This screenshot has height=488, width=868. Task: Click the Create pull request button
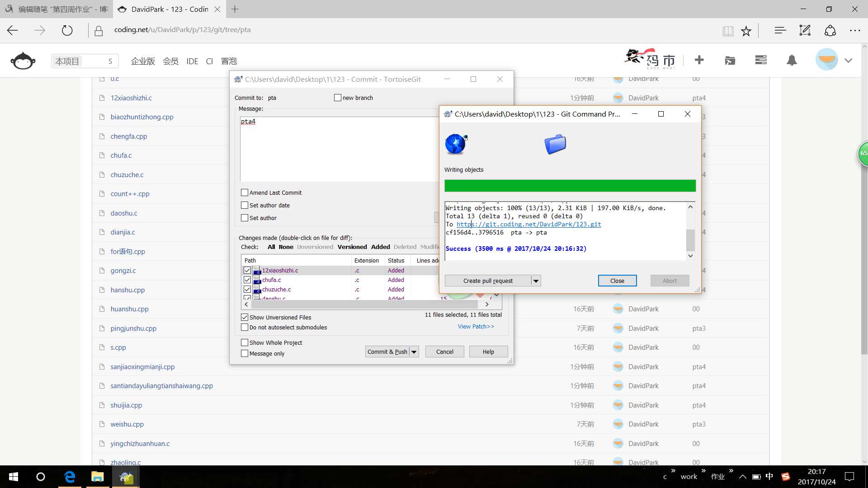(x=488, y=280)
